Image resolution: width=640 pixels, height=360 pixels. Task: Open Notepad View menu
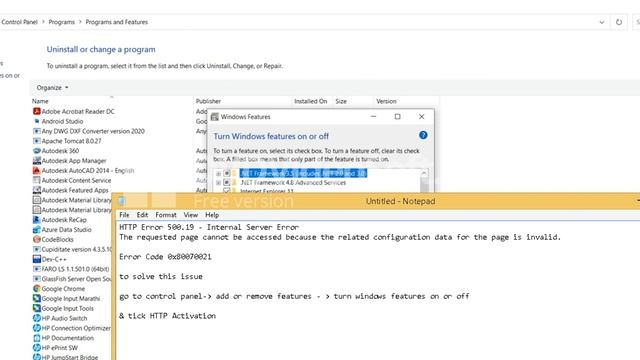click(191, 215)
